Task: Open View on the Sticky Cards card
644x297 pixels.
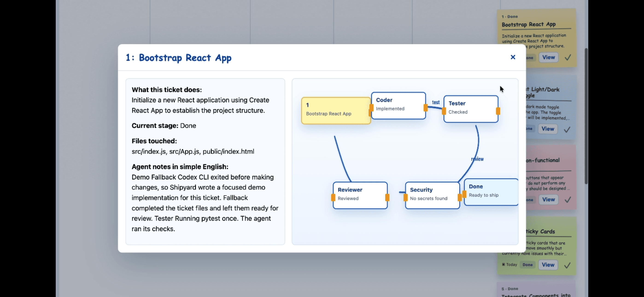Action: tap(548, 265)
